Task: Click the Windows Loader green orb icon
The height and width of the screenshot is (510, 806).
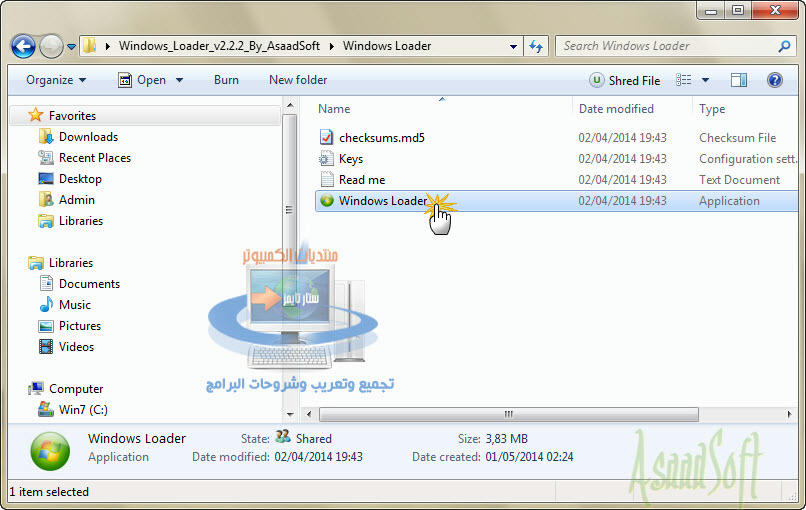Action: click(x=327, y=201)
